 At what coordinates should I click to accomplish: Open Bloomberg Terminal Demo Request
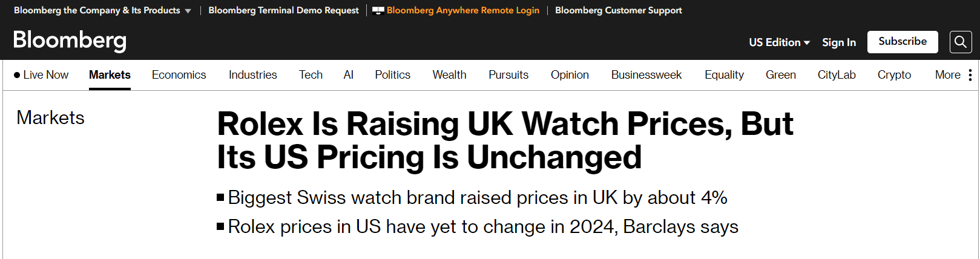pos(283,10)
